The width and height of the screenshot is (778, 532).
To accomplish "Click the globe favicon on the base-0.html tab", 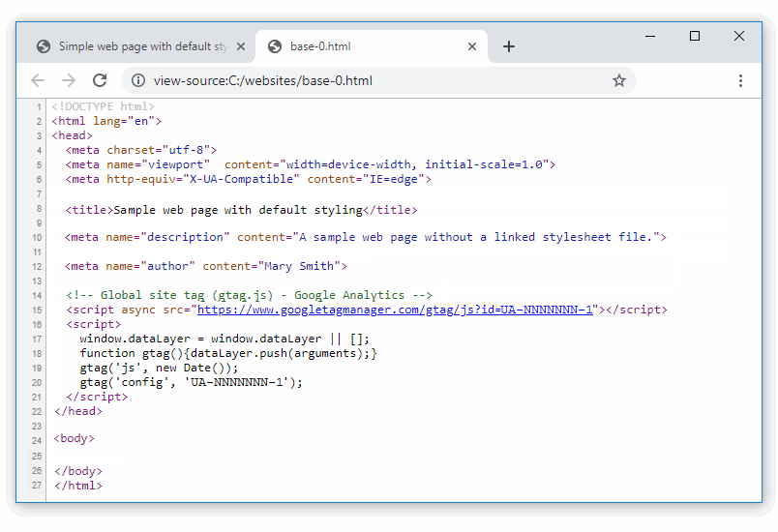I will [275, 46].
